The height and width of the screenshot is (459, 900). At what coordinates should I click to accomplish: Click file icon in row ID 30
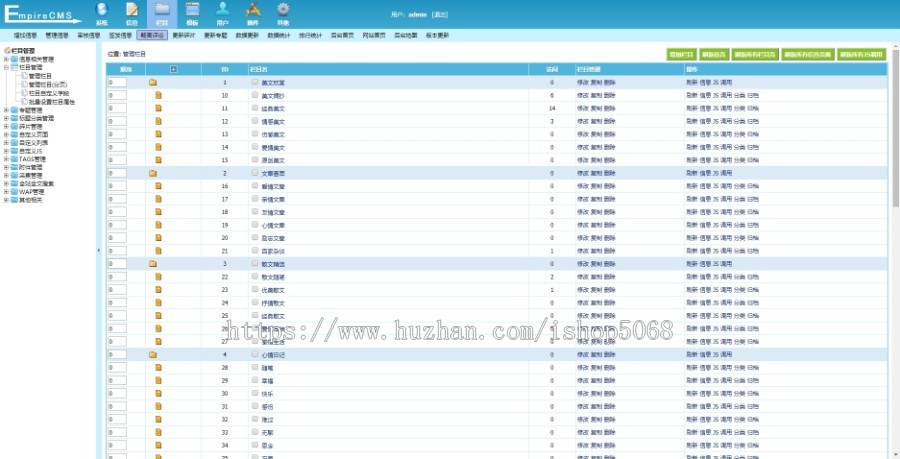[158, 394]
